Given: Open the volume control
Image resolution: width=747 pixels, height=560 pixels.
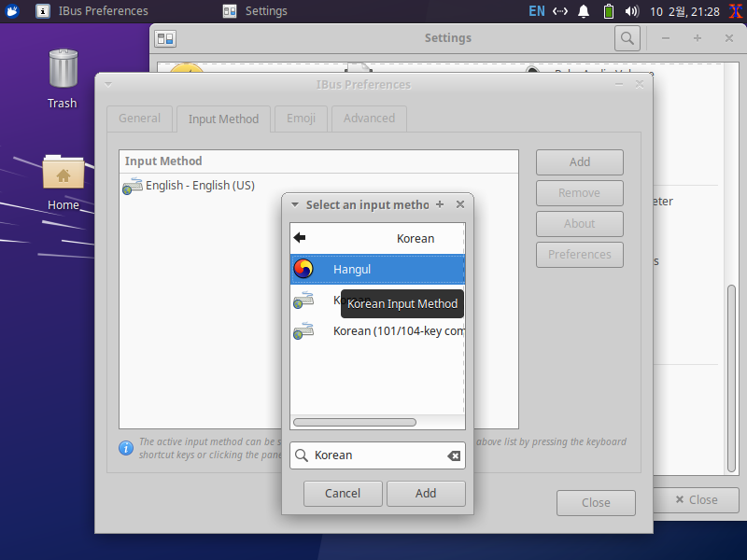Looking at the screenshot, I should pyautogui.click(x=632, y=11).
